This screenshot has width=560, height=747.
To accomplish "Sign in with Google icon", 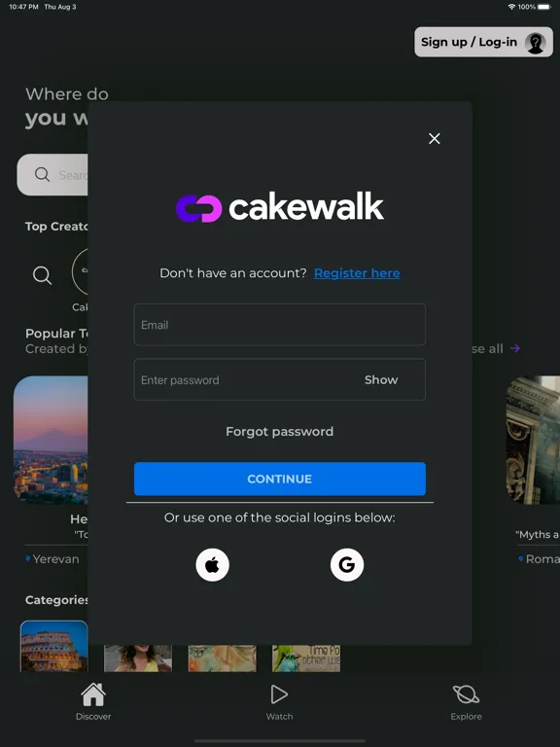I will pyautogui.click(x=347, y=565).
